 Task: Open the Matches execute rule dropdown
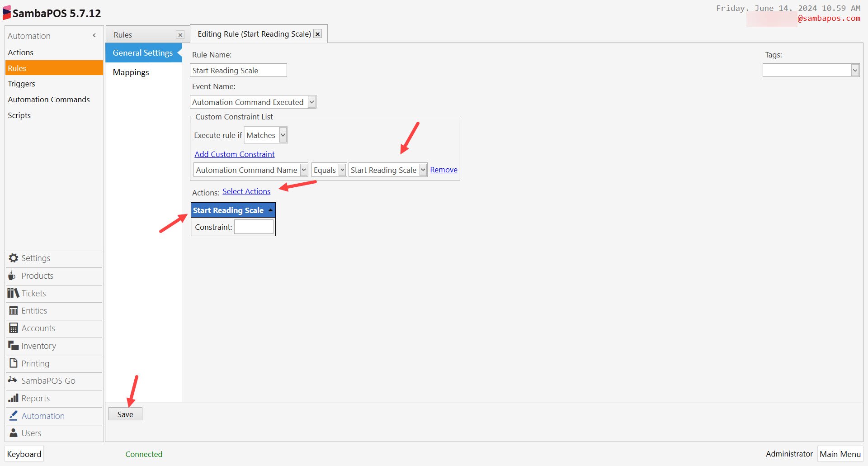pyautogui.click(x=282, y=135)
